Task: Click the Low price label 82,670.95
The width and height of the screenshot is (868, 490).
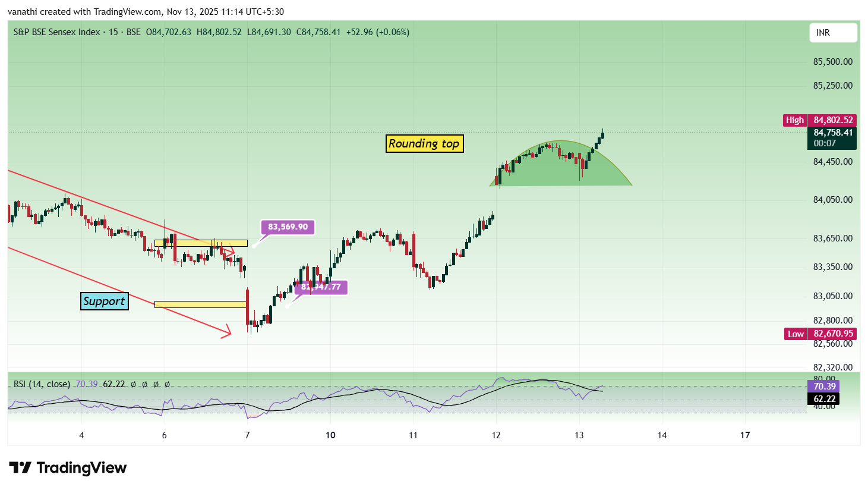Action: [x=833, y=334]
